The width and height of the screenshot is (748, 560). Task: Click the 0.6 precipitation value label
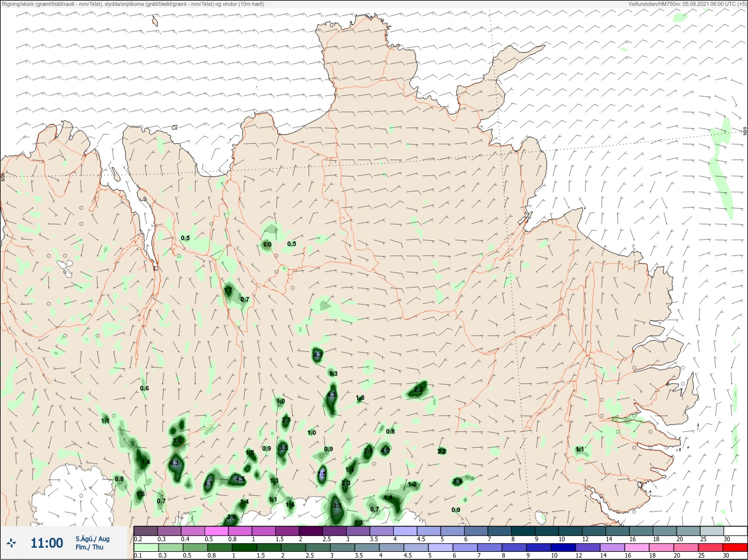coord(144,388)
